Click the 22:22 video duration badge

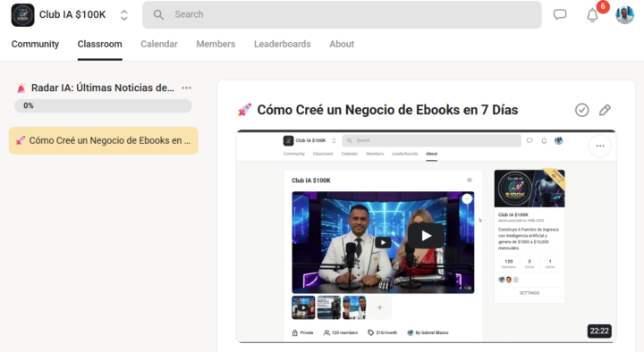pyautogui.click(x=599, y=331)
